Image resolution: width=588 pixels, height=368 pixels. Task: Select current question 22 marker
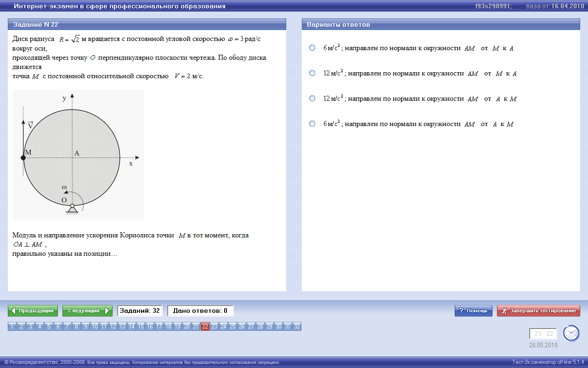tap(205, 327)
